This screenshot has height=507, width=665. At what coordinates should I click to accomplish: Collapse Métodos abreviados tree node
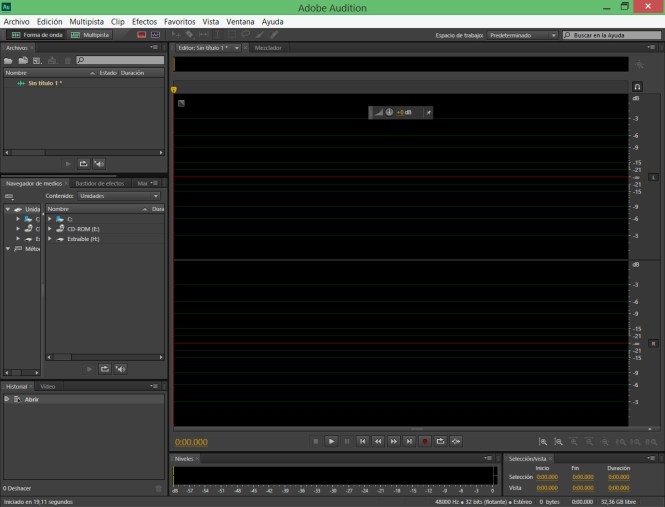[8, 249]
